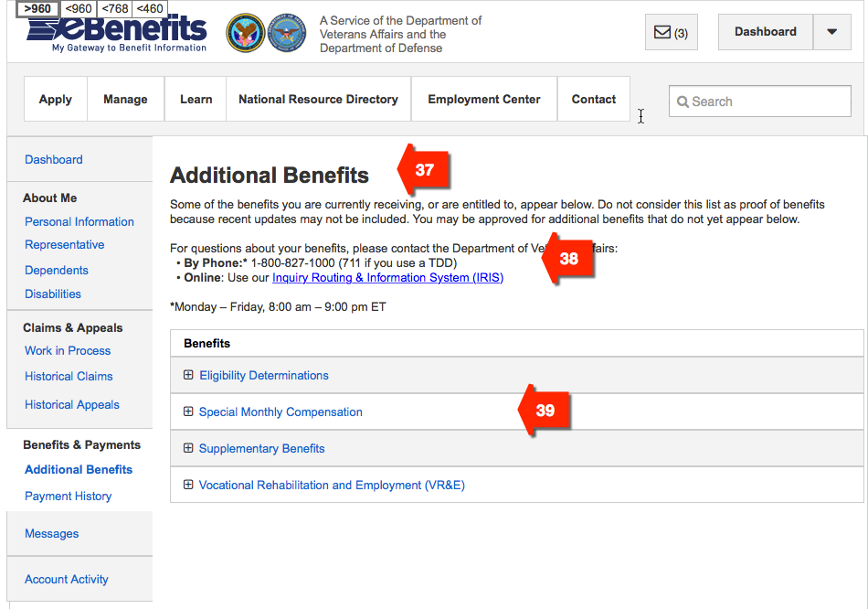Open Historical Appeals link
Viewport: 868px width, 609px height.
click(72, 404)
